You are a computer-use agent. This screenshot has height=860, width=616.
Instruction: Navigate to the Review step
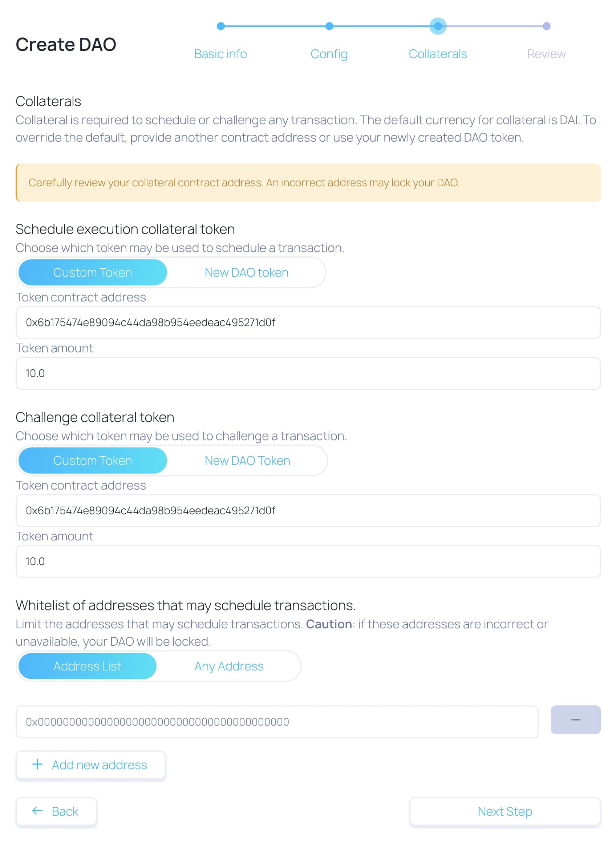pos(546,53)
